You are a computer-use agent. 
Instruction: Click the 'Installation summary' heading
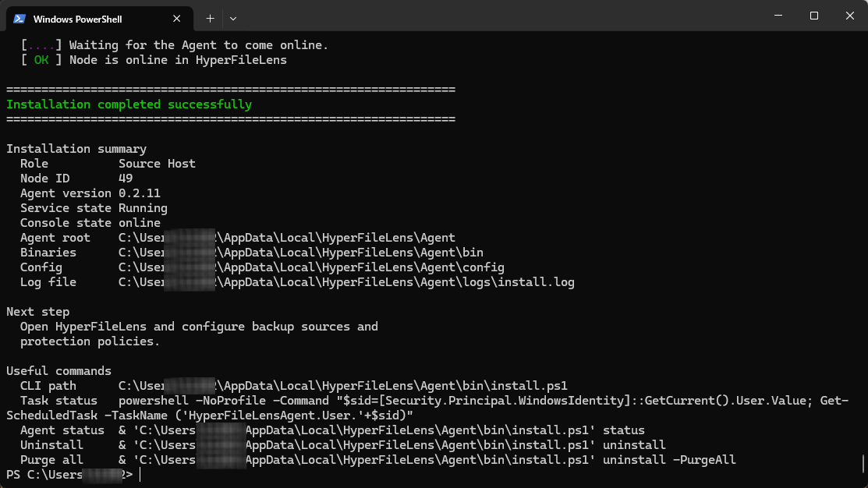76,149
